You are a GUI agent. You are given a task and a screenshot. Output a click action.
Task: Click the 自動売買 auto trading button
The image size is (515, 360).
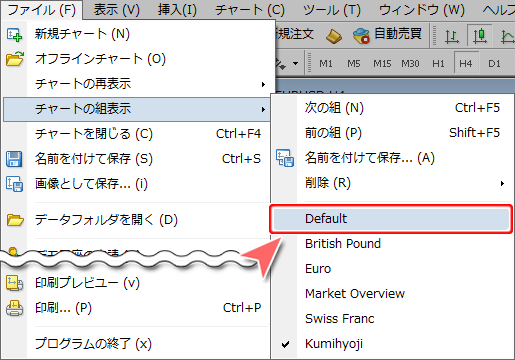[x=388, y=35]
